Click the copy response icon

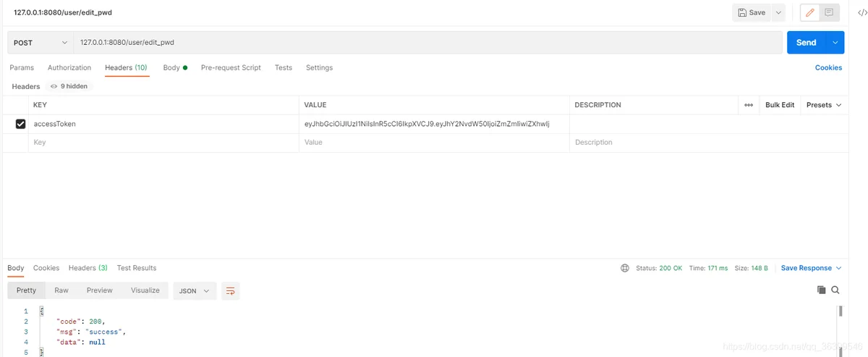822,290
